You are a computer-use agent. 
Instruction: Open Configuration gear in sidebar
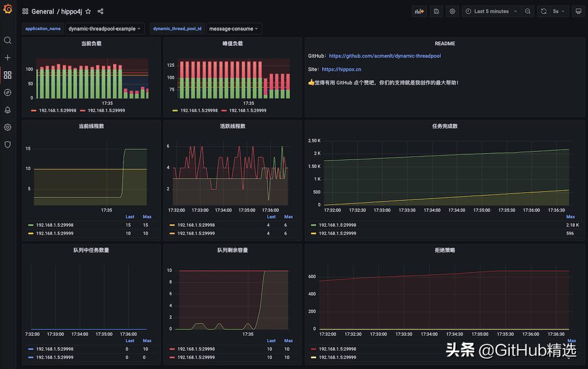click(x=7, y=127)
